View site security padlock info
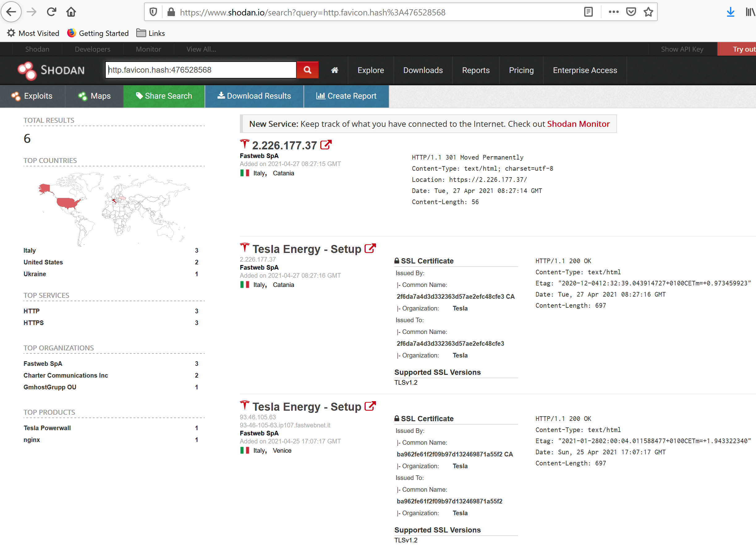756x548 pixels. point(171,12)
